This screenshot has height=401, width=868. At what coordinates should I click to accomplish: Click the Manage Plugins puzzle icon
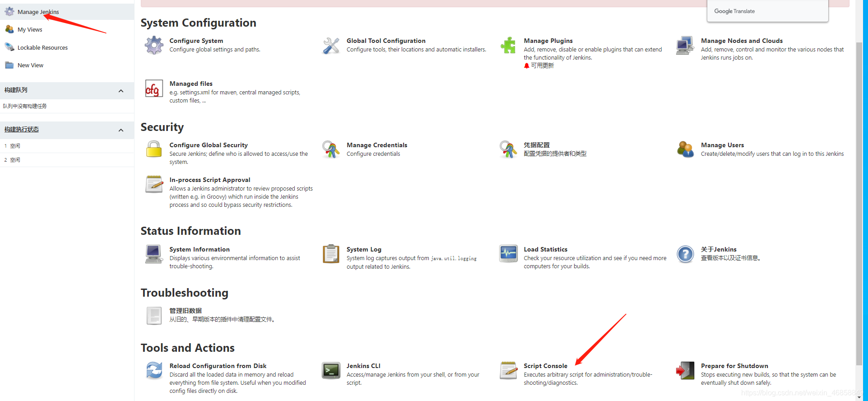point(508,45)
